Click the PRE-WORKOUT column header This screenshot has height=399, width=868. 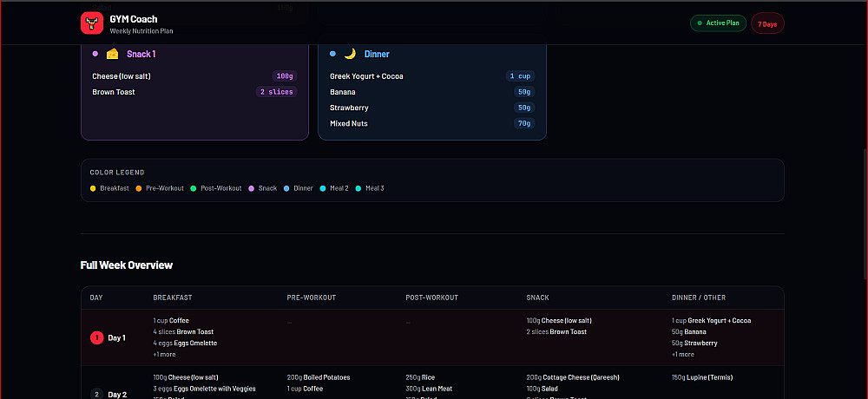click(311, 298)
